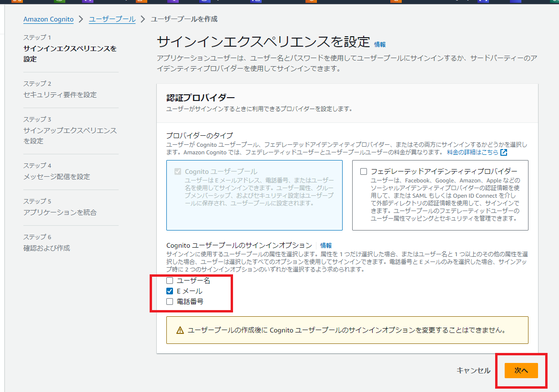Click the sign-in options cannot be changed warning text

pos(346,331)
